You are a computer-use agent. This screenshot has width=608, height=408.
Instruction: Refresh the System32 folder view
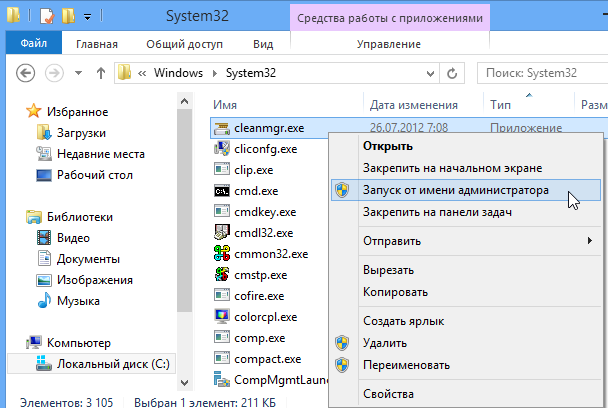[452, 73]
